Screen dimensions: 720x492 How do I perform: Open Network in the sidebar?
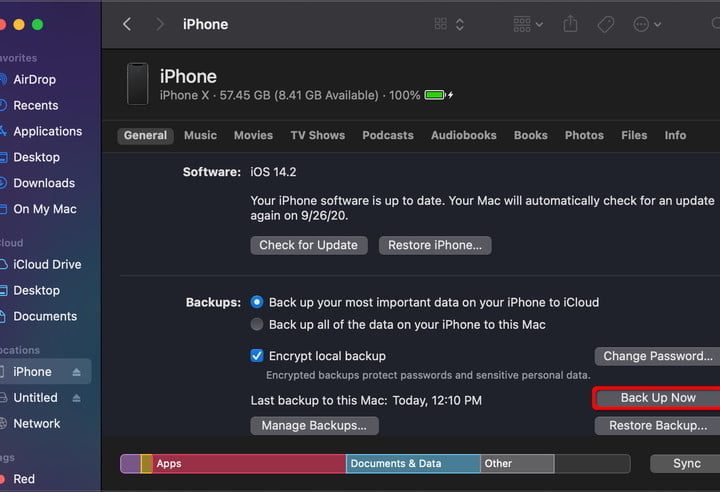coord(37,424)
